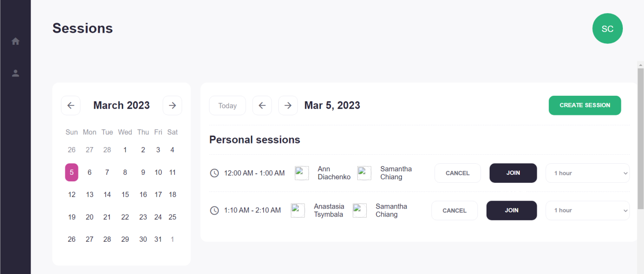Click the SC user avatar

pos(607,29)
